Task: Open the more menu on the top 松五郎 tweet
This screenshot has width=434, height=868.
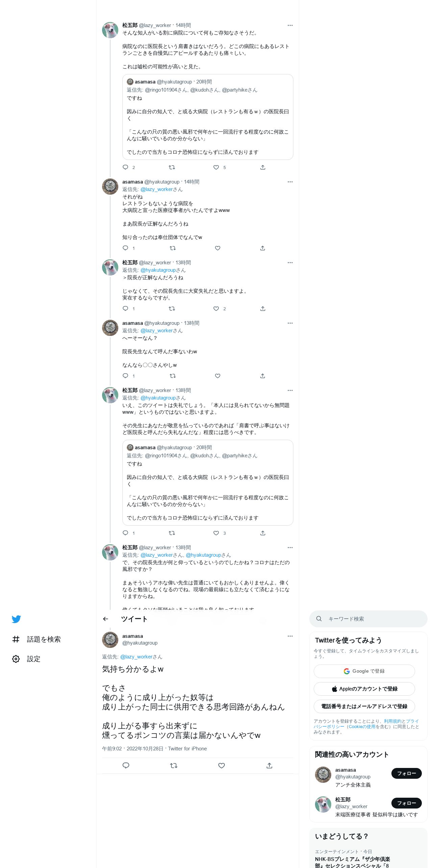Action: pos(290,25)
